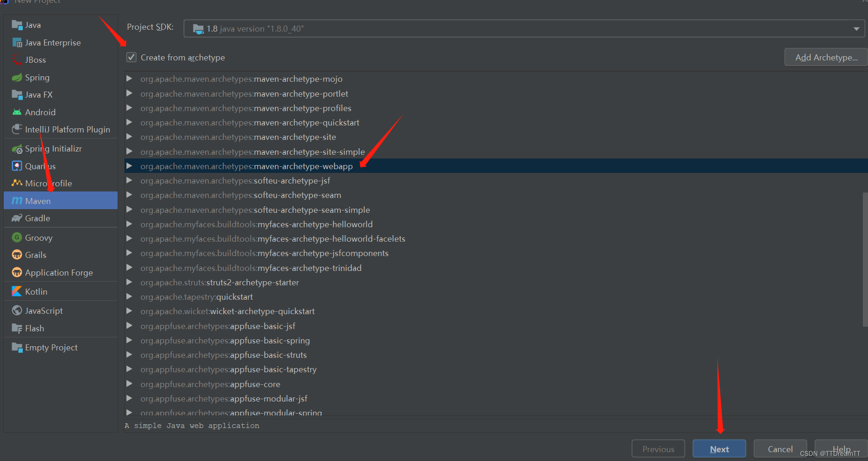Click the Application Forge icon
Image resolution: width=868 pixels, height=461 pixels.
coord(17,272)
